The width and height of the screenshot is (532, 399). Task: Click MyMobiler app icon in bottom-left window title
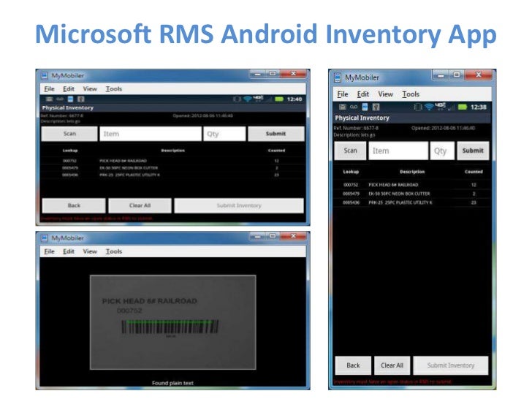[45, 237]
